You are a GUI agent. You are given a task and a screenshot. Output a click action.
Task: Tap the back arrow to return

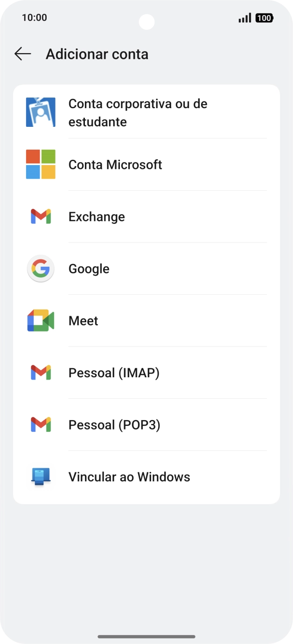(22, 54)
